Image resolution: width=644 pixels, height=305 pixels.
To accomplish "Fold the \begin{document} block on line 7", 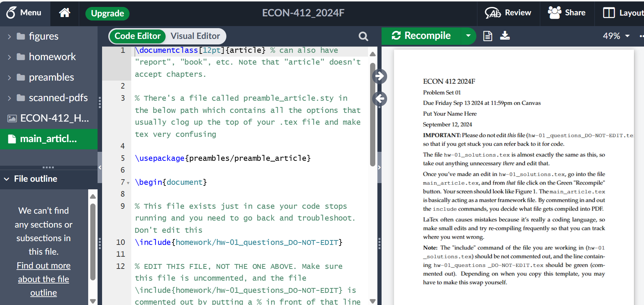I will tap(128, 183).
